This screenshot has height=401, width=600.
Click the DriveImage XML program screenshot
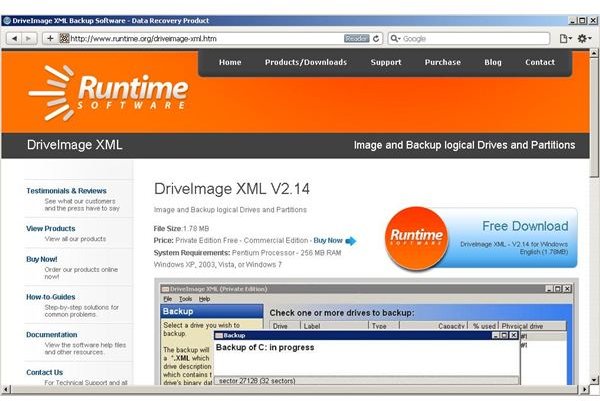tap(366, 333)
